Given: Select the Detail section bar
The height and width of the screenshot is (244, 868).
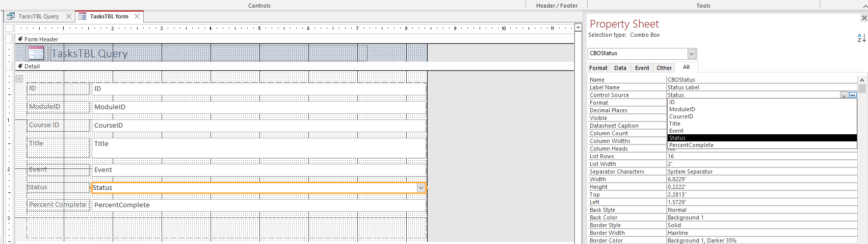Looking at the screenshot, I should point(295,66).
